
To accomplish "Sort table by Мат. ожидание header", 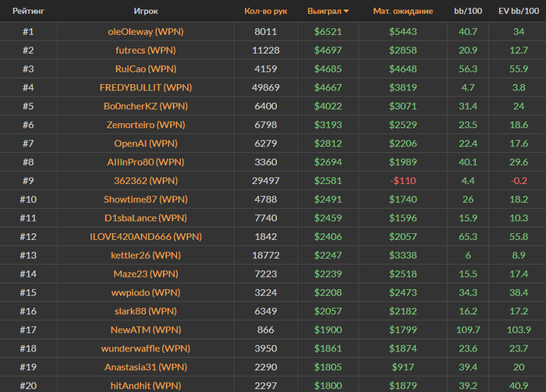I will coord(403,11).
